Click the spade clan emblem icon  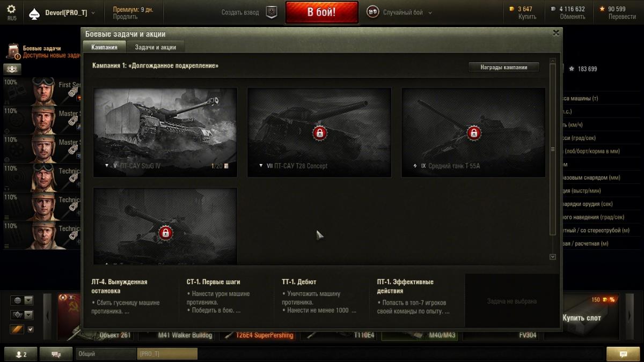34,13
